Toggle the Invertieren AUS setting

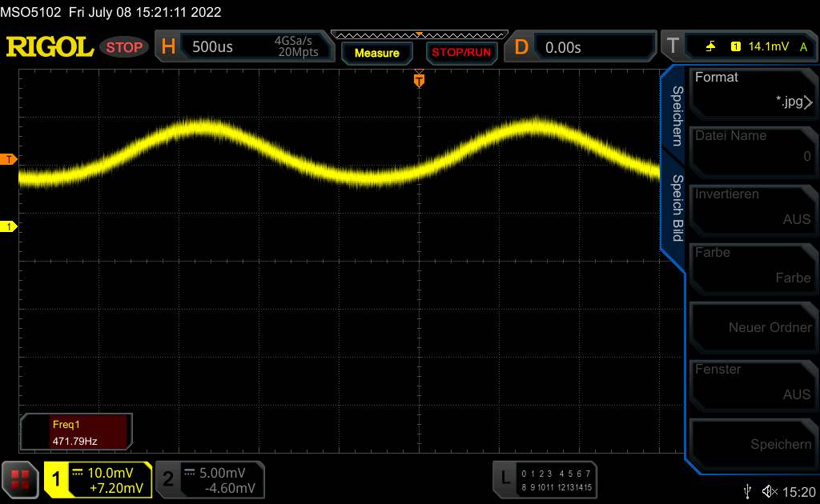[750, 206]
